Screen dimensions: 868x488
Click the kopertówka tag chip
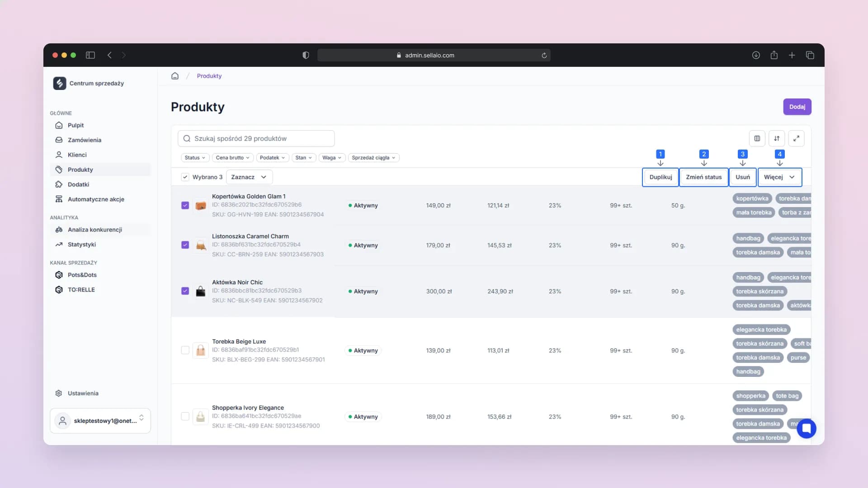(x=752, y=198)
